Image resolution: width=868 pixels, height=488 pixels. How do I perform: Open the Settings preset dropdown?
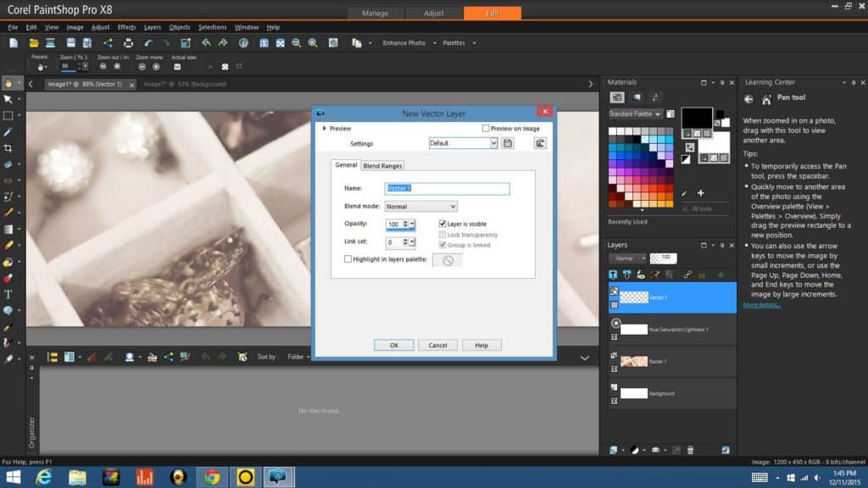point(463,143)
